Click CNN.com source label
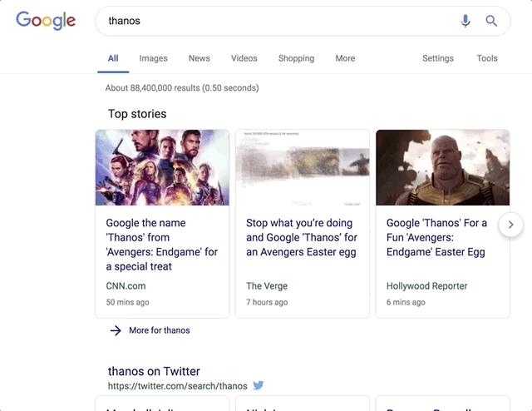This screenshot has width=532, height=411. point(126,286)
